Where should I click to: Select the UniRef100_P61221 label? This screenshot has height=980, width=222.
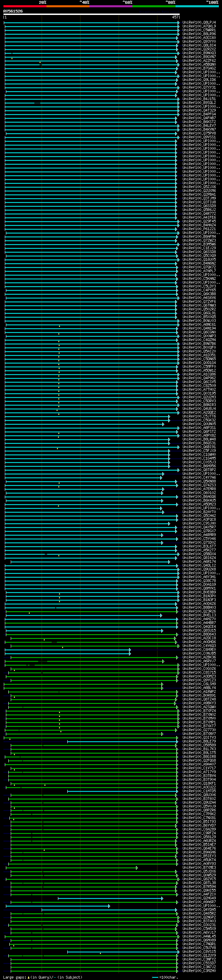click(199, 229)
